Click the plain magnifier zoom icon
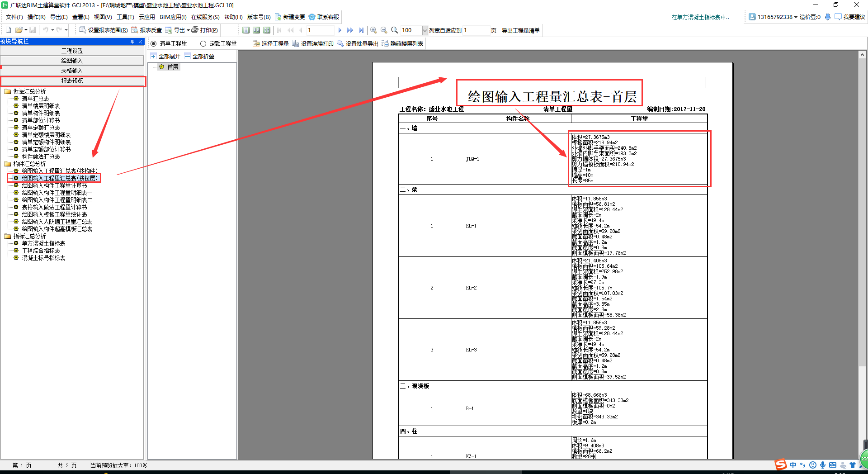Image resolution: width=868 pixels, height=474 pixels. [394, 30]
